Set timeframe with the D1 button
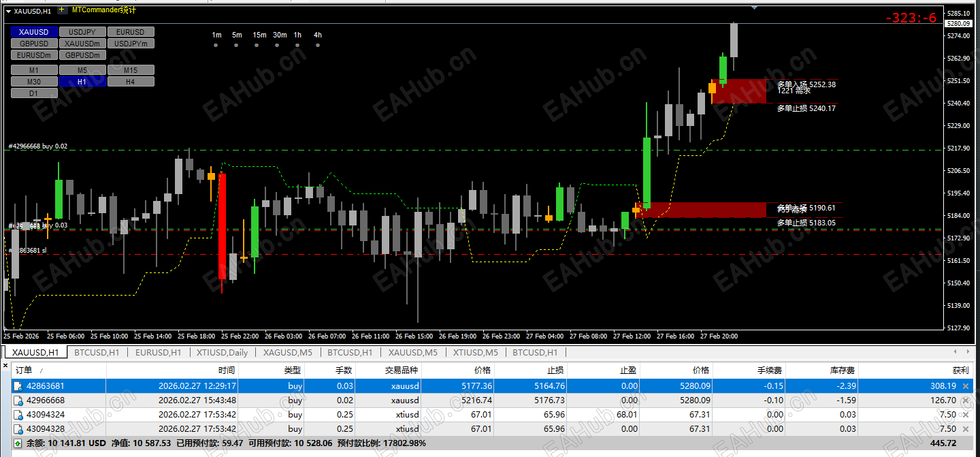 pos(34,93)
